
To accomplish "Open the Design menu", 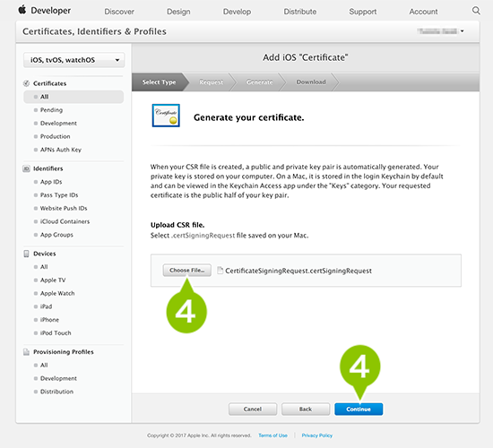I will click(x=178, y=12).
